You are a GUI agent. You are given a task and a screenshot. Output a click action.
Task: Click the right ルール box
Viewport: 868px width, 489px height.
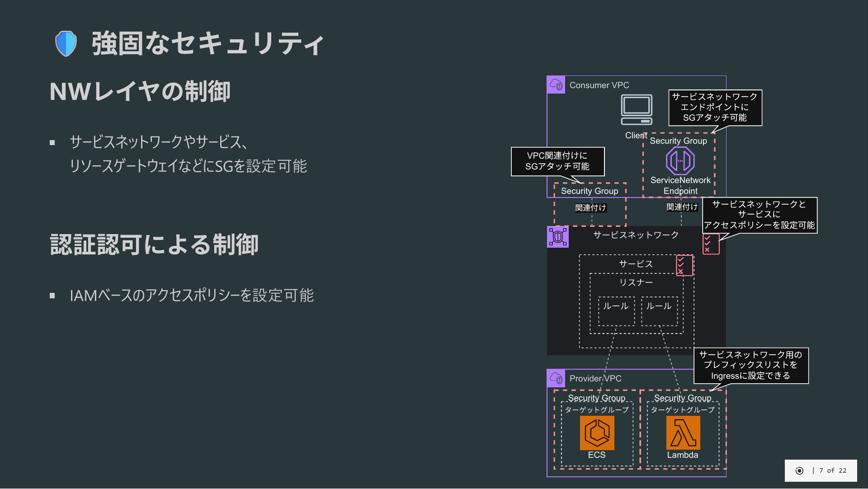coord(659,311)
